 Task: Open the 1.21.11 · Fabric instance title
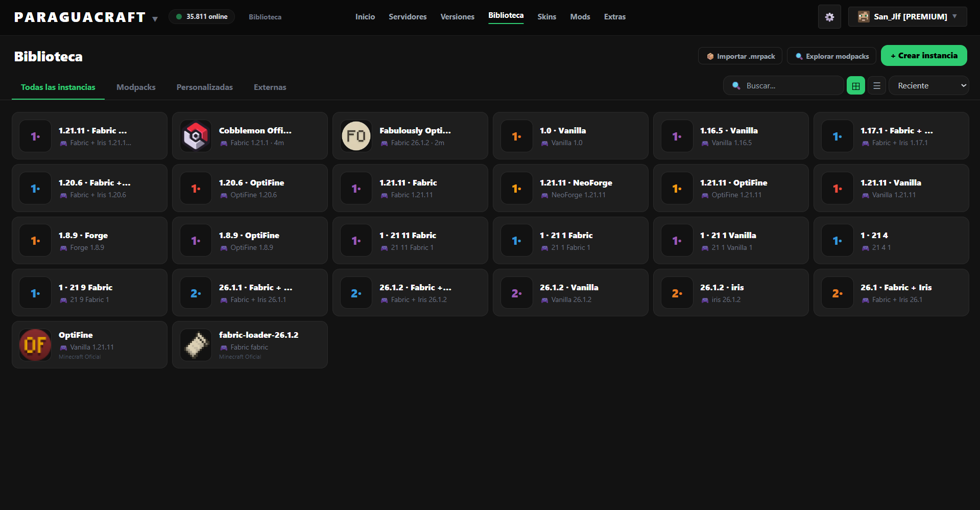tap(408, 182)
